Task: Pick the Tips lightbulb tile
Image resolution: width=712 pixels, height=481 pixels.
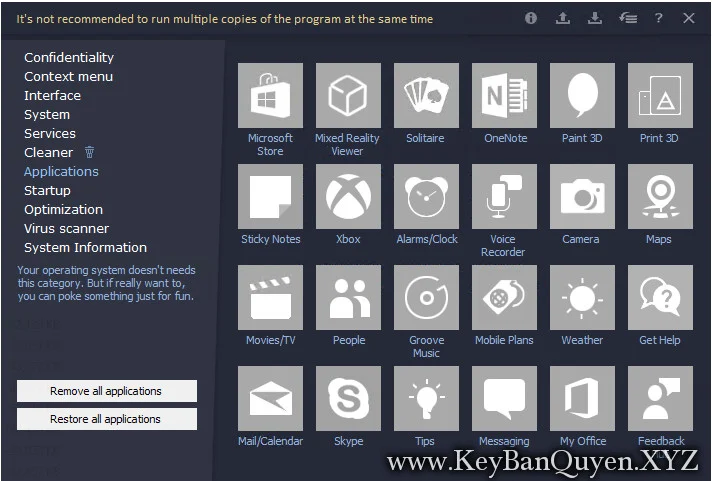Action: (426, 398)
